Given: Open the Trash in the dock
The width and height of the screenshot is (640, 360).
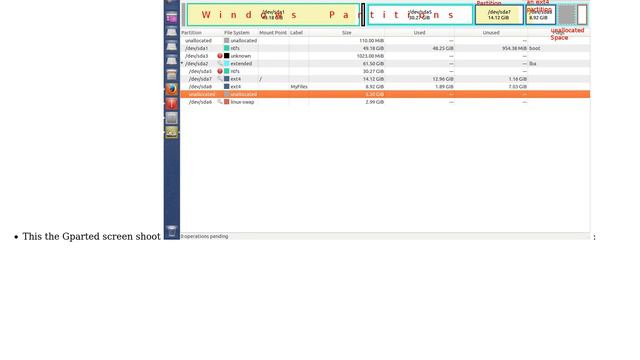Looking at the screenshot, I should [x=172, y=231].
